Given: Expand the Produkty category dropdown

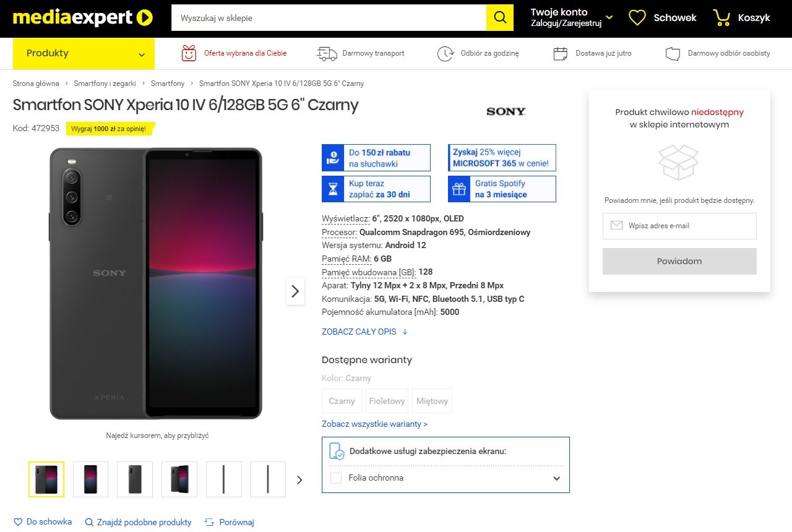Looking at the screenshot, I should coord(84,54).
